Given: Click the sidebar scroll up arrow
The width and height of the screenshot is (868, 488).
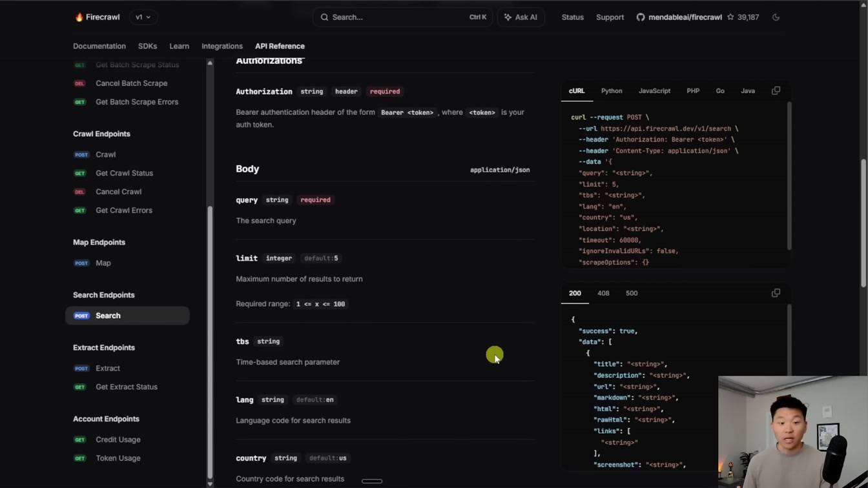Looking at the screenshot, I should click(210, 63).
